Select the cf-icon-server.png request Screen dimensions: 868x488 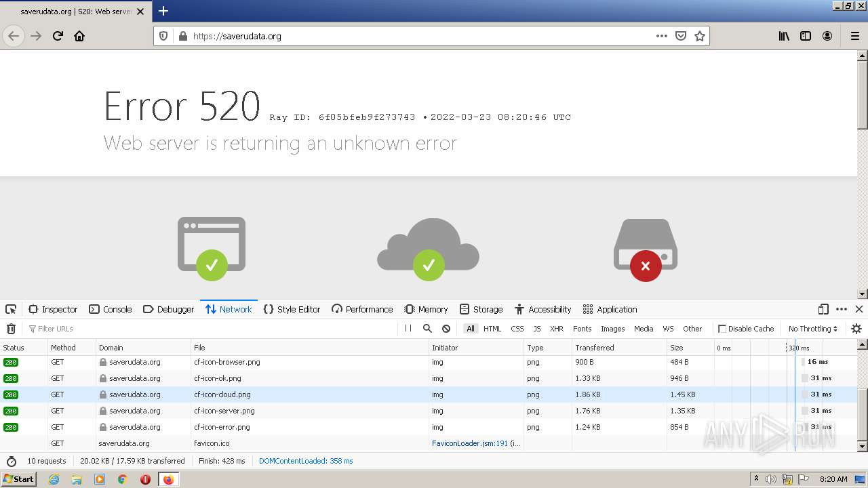click(x=429, y=411)
